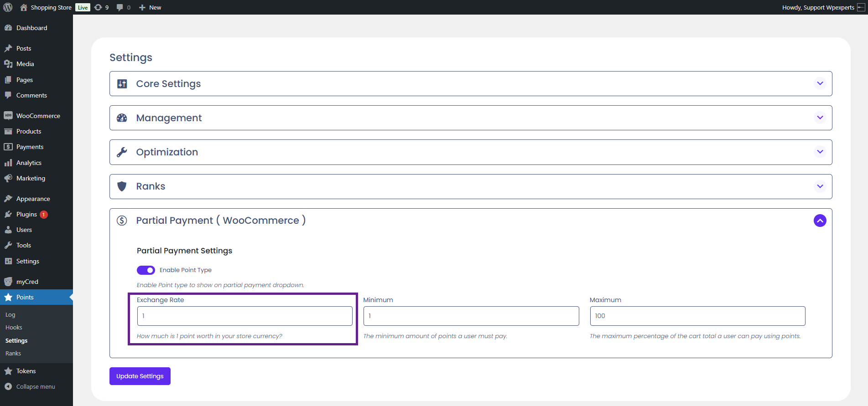The image size is (868, 406).
Task: Click the Optimization wrench icon
Action: tap(122, 152)
